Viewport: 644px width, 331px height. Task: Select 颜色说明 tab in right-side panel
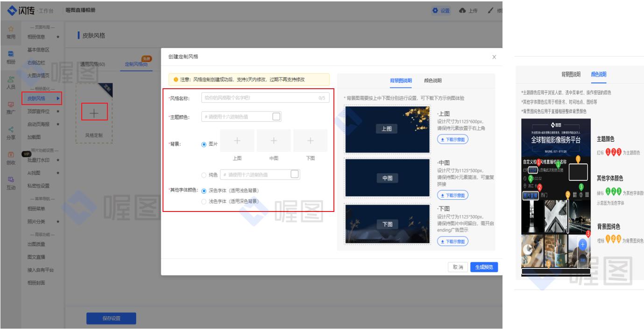599,74
